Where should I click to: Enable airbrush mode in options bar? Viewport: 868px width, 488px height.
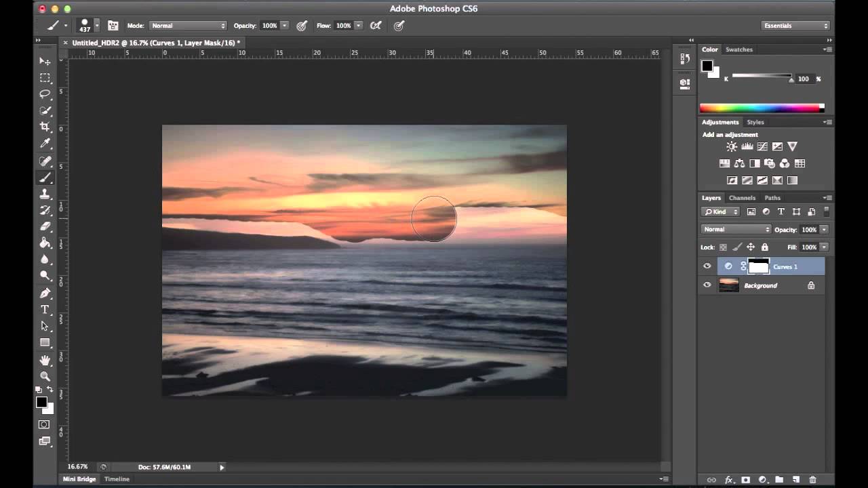[x=375, y=26]
